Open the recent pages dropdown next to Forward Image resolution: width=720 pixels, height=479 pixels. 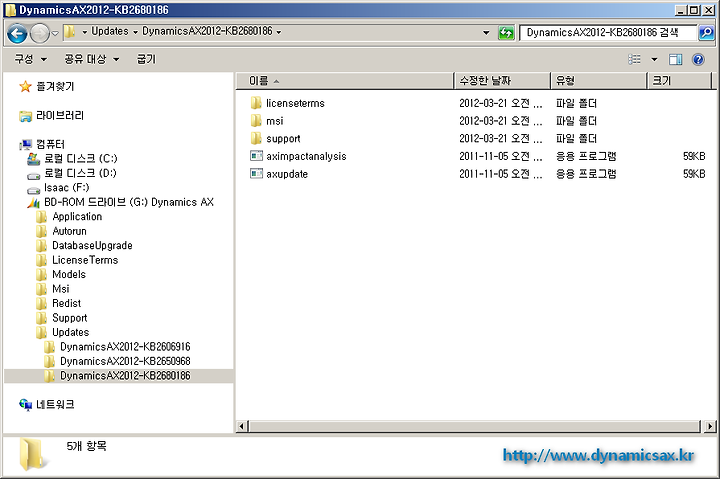(x=55, y=33)
